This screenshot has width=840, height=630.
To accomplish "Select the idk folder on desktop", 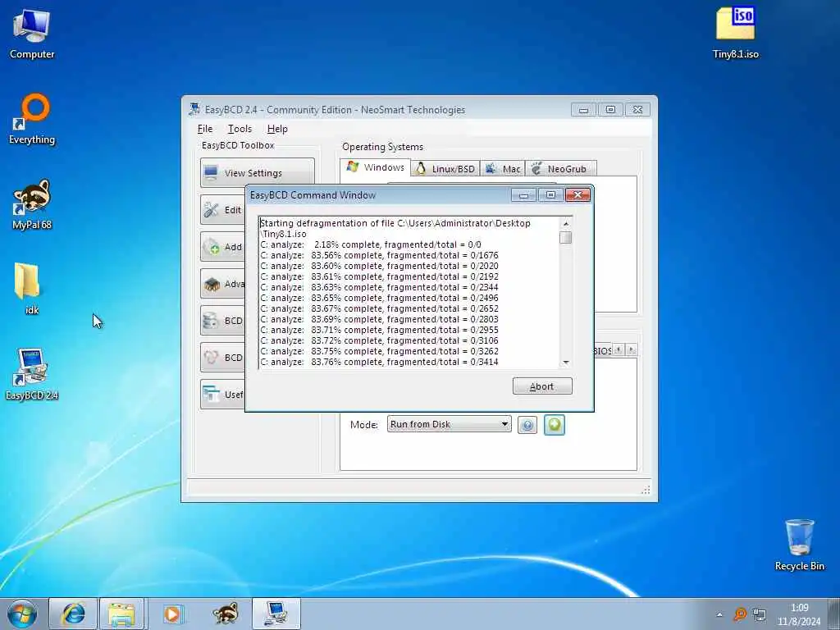I will (x=28, y=288).
